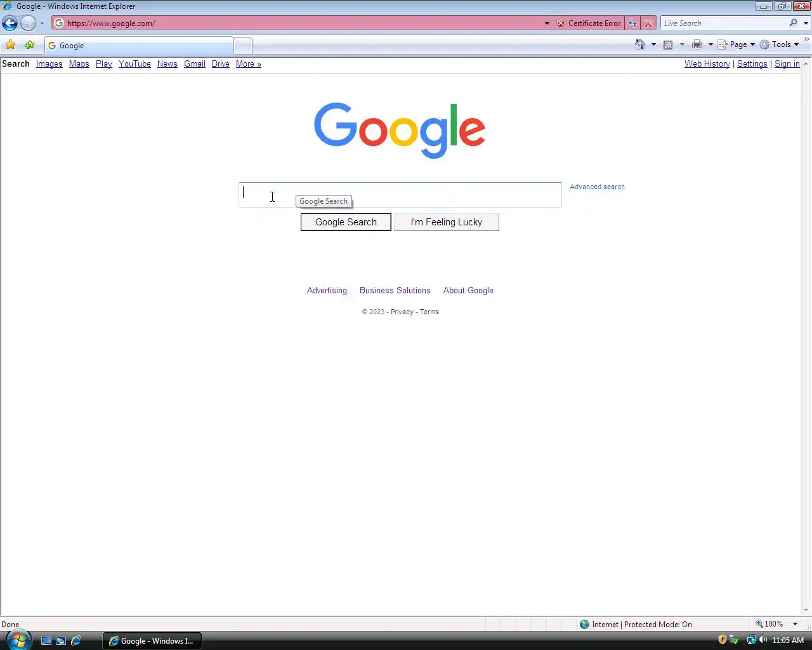Click the network tray icon
The width and height of the screenshot is (812, 650).
pyautogui.click(x=751, y=640)
